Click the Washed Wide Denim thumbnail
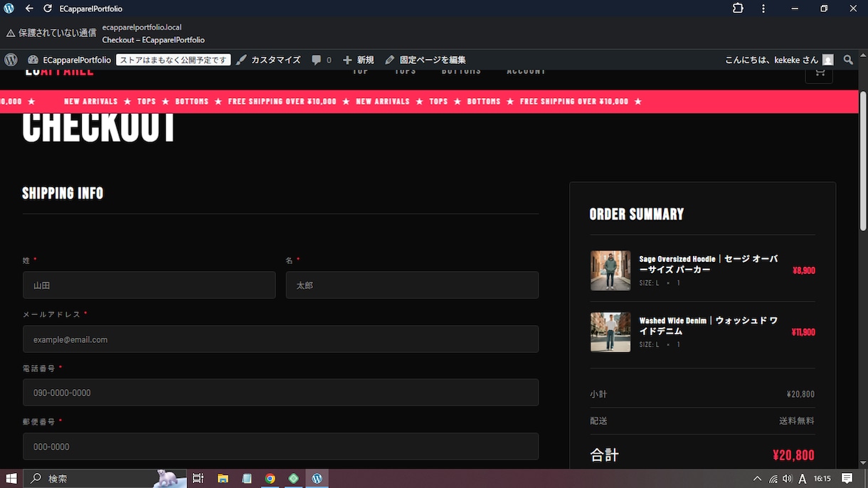This screenshot has height=488, width=868. [x=610, y=332]
